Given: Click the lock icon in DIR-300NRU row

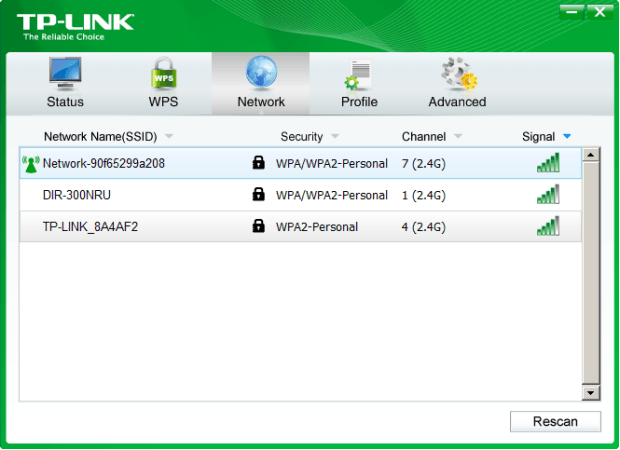Looking at the screenshot, I should [x=259, y=194].
